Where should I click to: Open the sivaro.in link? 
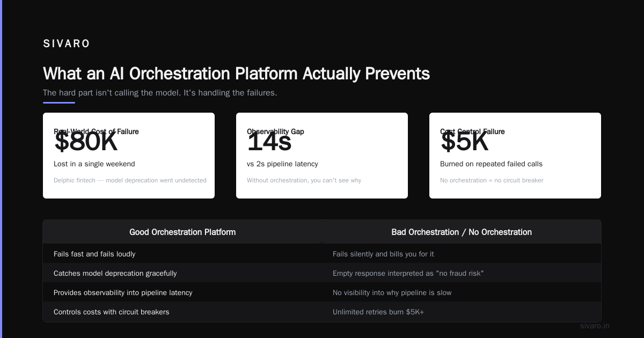coord(595,326)
